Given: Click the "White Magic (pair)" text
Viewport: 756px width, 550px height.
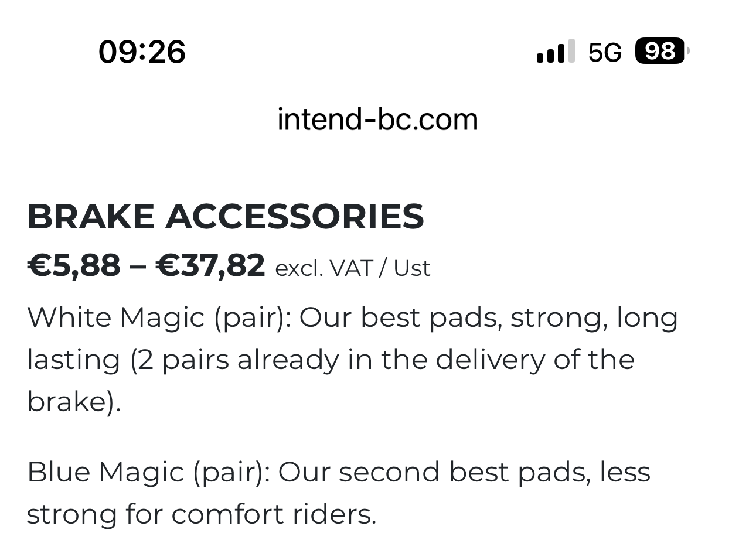Looking at the screenshot, I should coord(158,317).
